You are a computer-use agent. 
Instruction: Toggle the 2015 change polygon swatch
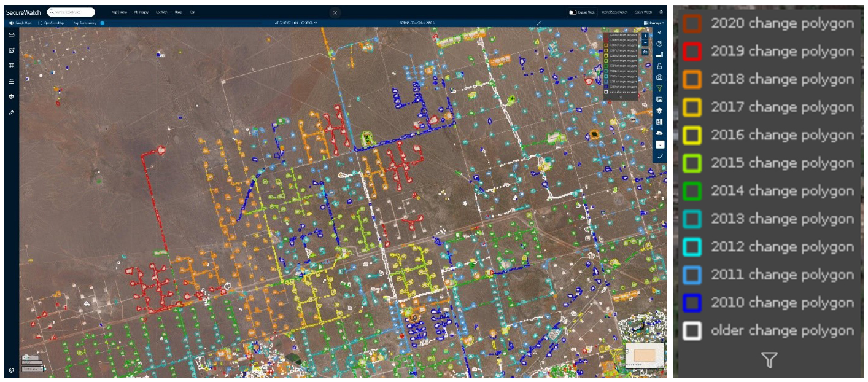coord(692,163)
